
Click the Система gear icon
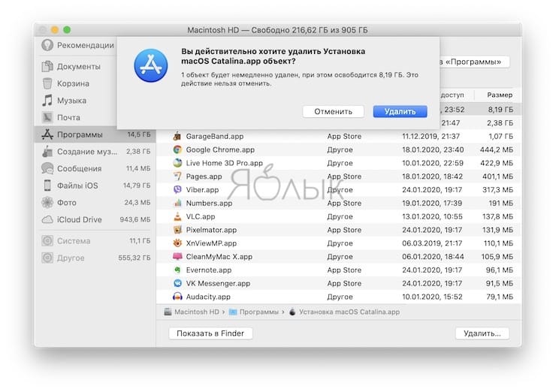point(47,240)
